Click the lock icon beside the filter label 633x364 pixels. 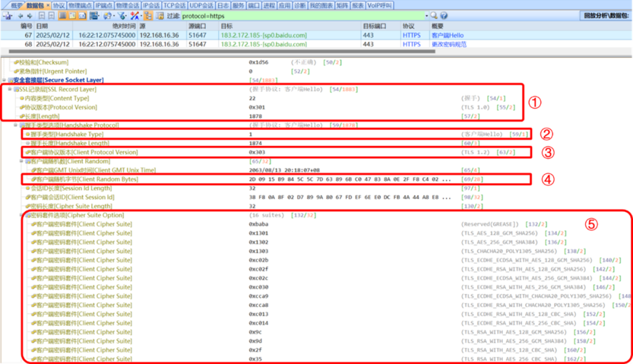click(158, 16)
